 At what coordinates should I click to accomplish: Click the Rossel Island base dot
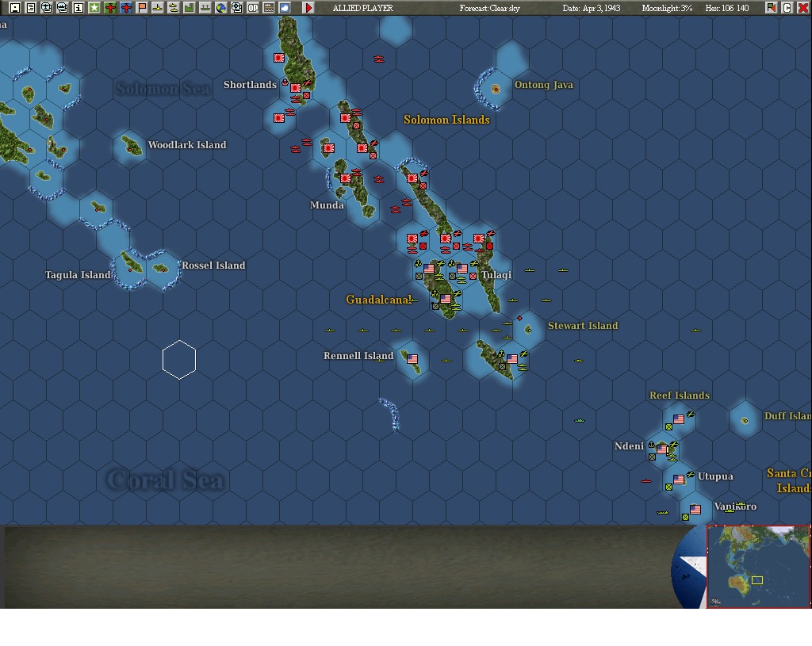click(162, 269)
